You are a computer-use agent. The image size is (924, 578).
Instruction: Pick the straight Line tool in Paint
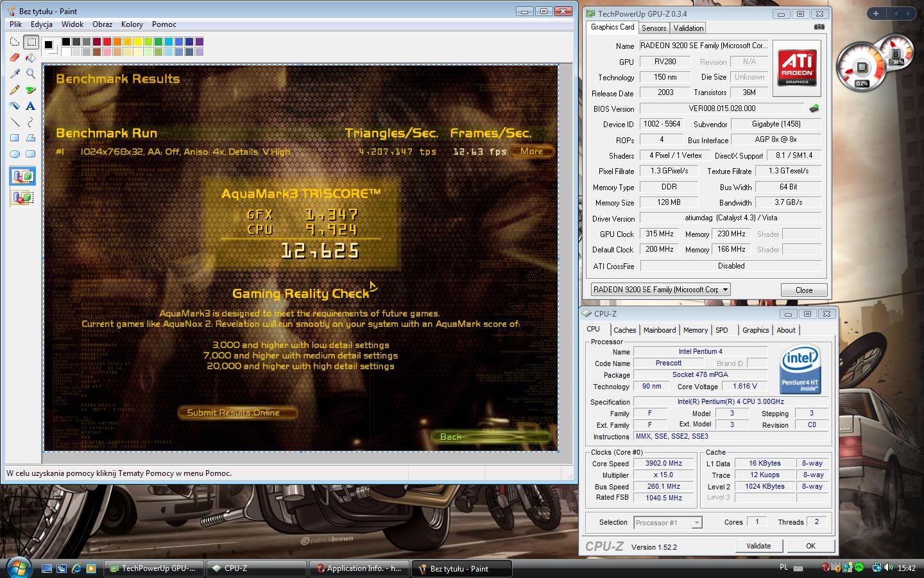coord(15,122)
